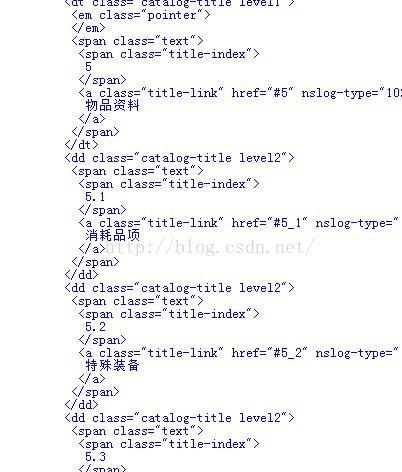Click the blog.csdn.net watermark text
This screenshot has height=472, width=402.
pos(209,247)
